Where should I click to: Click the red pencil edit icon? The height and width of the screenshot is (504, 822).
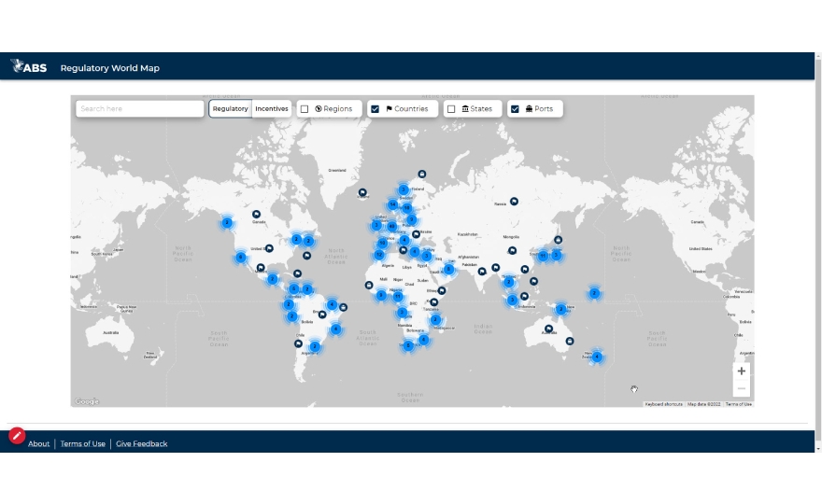pyautogui.click(x=17, y=435)
